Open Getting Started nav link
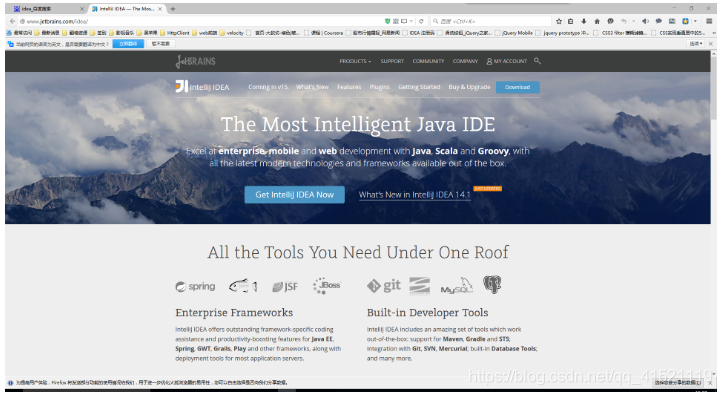This screenshot has height=395, width=722. coord(419,87)
